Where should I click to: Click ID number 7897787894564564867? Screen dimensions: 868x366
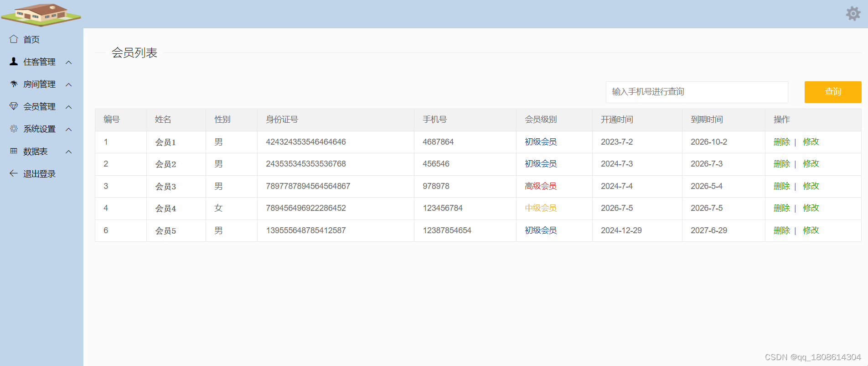pyautogui.click(x=308, y=186)
